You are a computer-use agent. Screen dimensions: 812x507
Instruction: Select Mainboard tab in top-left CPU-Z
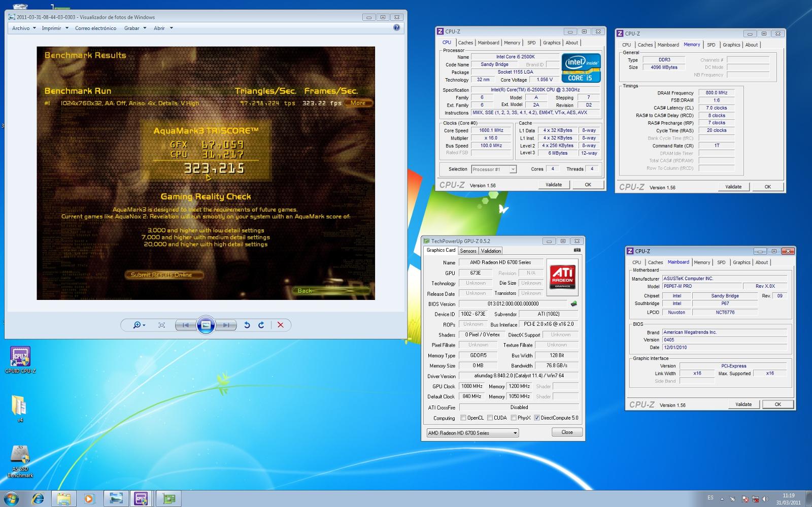coord(488,43)
